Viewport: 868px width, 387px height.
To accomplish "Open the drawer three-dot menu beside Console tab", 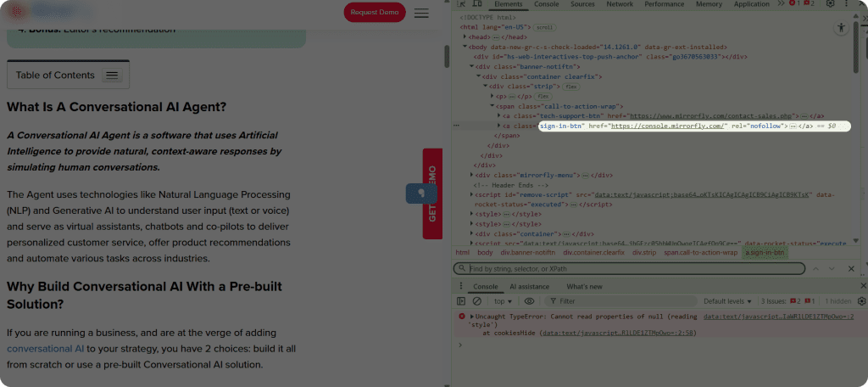I will click(x=460, y=286).
